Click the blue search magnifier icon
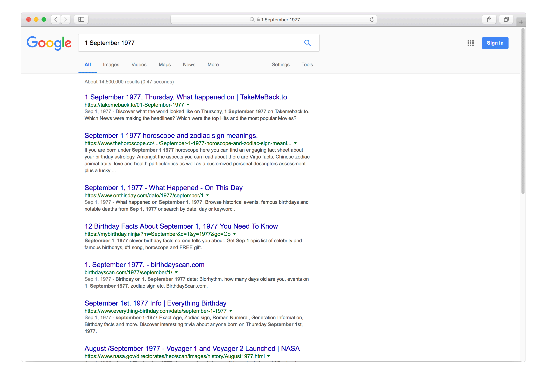 [307, 43]
